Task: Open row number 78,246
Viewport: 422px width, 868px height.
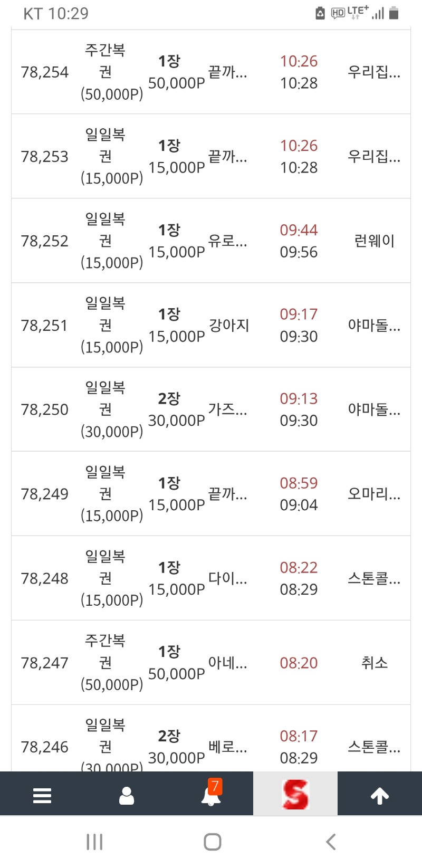Action: click(x=45, y=747)
